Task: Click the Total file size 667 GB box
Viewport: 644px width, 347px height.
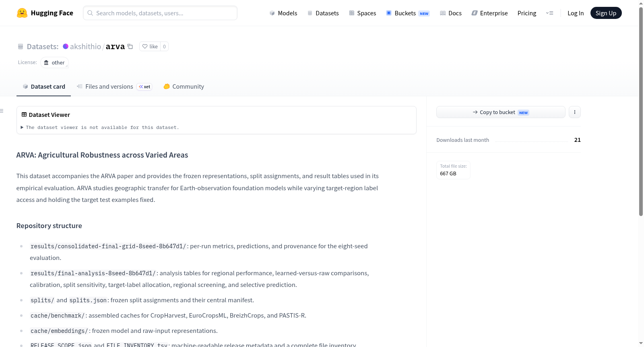Action: point(453,170)
